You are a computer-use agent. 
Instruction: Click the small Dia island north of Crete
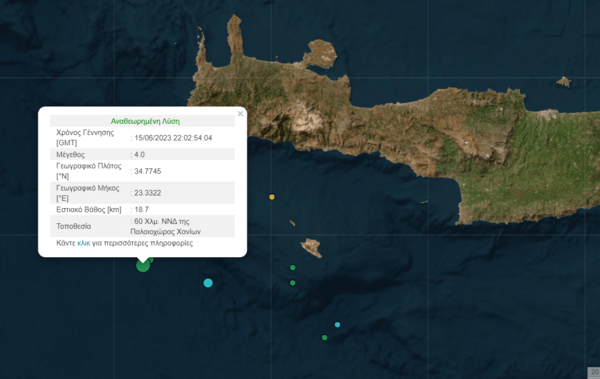[564, 82]
